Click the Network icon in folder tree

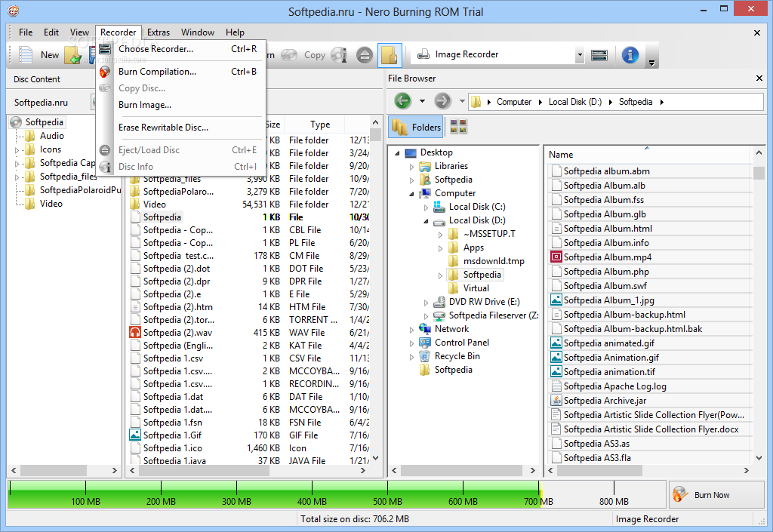click(x=424, y=328)
